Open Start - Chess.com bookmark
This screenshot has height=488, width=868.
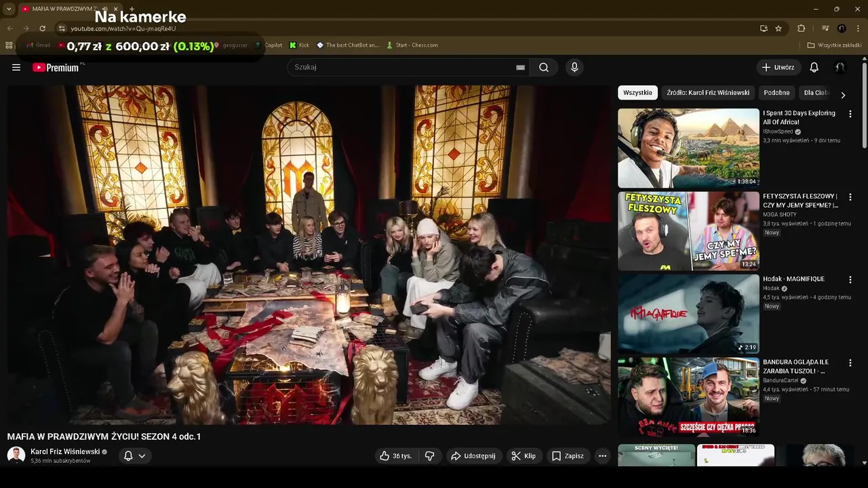(x=412, y=45)
